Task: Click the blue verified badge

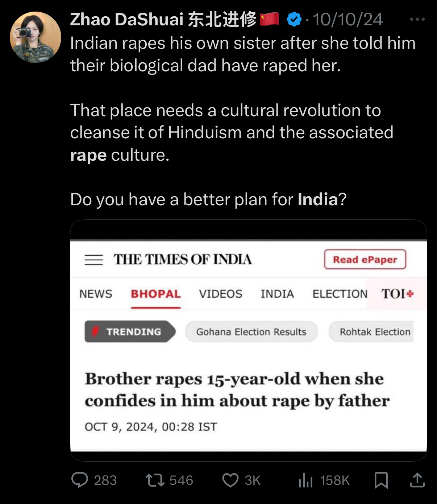Action: (294, 19)
